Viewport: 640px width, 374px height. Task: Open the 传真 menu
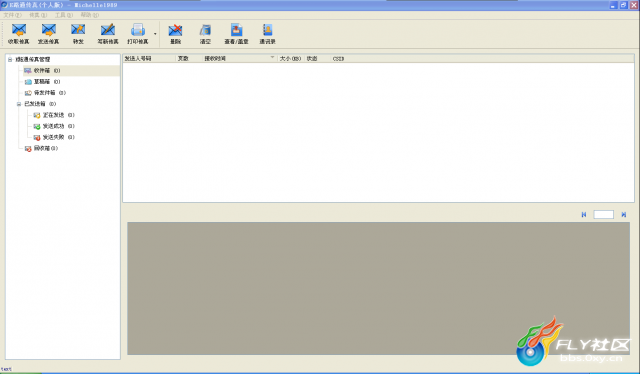point(38,15)
